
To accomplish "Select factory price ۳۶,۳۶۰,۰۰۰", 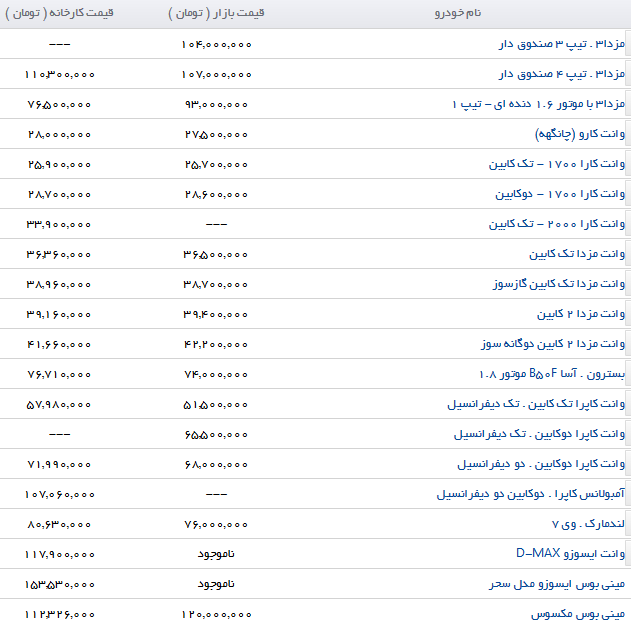I will 59,254.
